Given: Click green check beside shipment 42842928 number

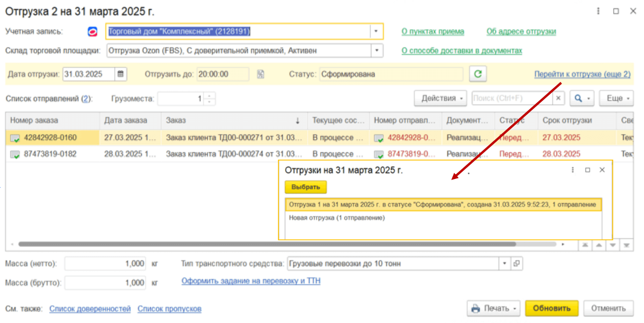Looking at the screenshot, I should tap(379, 138).
